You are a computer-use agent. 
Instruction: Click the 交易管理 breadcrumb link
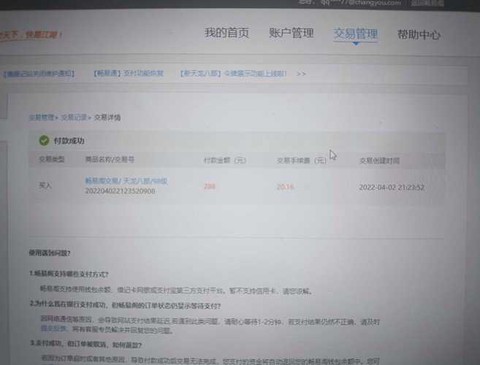[x=41, y=117]
